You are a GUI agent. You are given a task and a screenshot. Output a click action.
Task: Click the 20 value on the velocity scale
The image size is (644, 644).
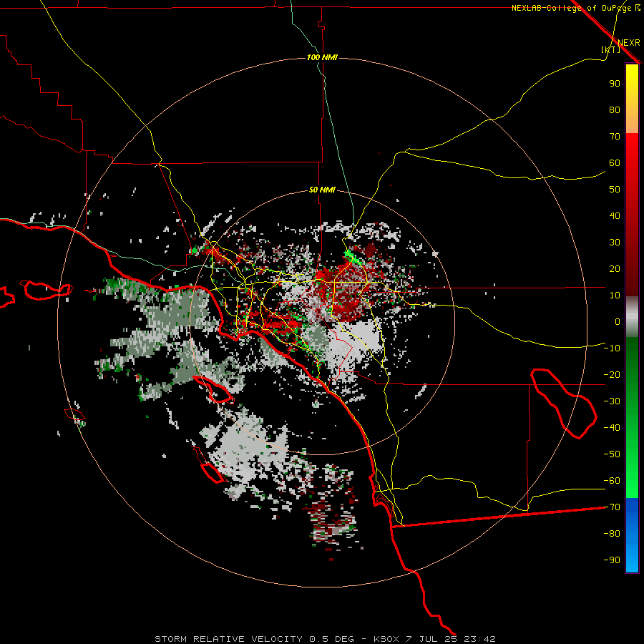click(615, 269)
